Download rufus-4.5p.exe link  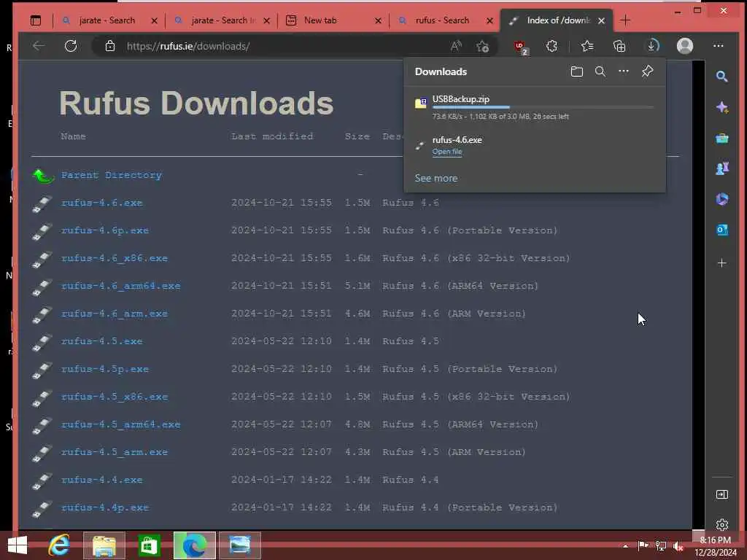coord(105,369)
